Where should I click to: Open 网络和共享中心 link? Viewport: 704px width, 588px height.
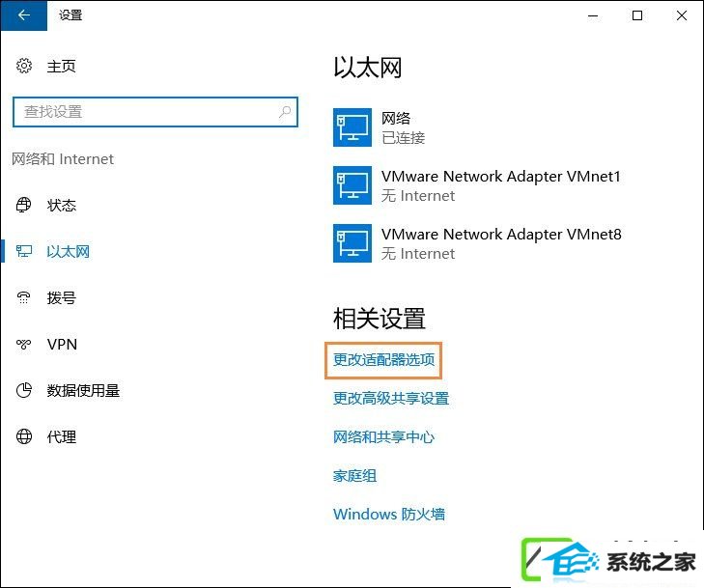pos(384,437)
